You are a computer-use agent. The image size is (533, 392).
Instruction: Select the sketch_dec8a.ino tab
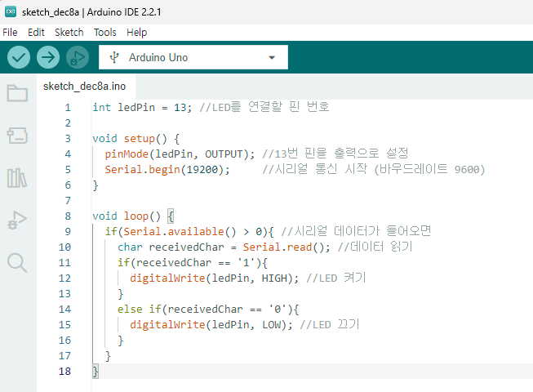tap(85, 87)
